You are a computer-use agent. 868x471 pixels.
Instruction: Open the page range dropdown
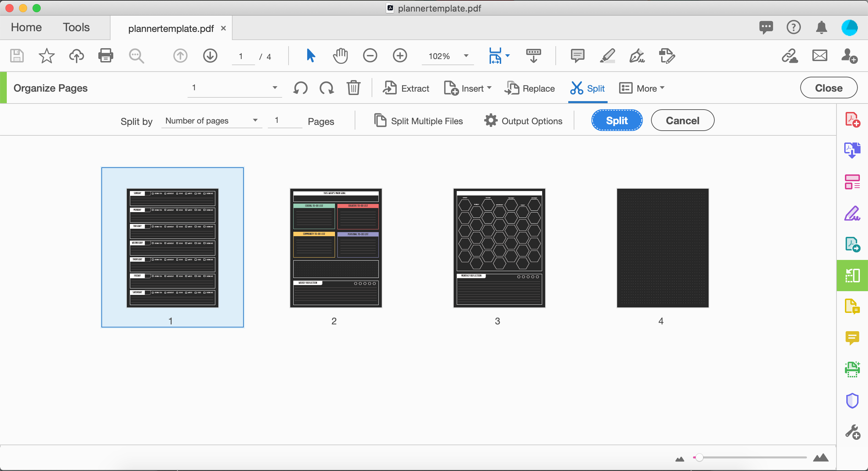pos(235,88)
